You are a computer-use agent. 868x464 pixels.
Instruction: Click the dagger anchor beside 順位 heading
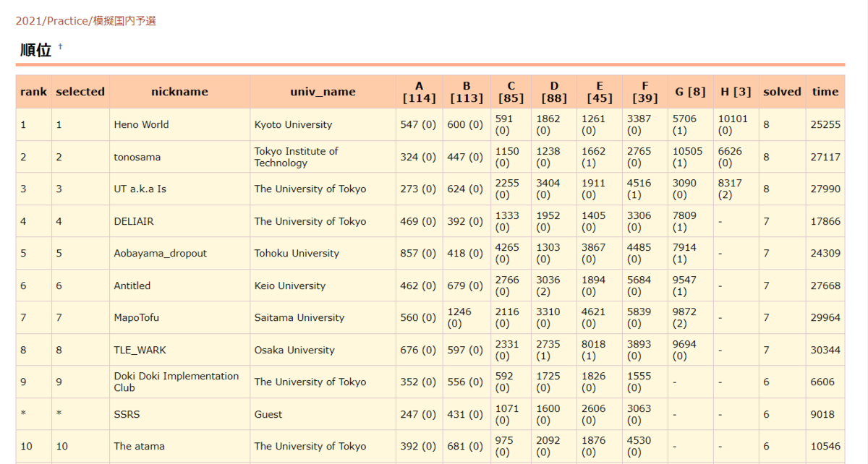(x=61, y=47)
